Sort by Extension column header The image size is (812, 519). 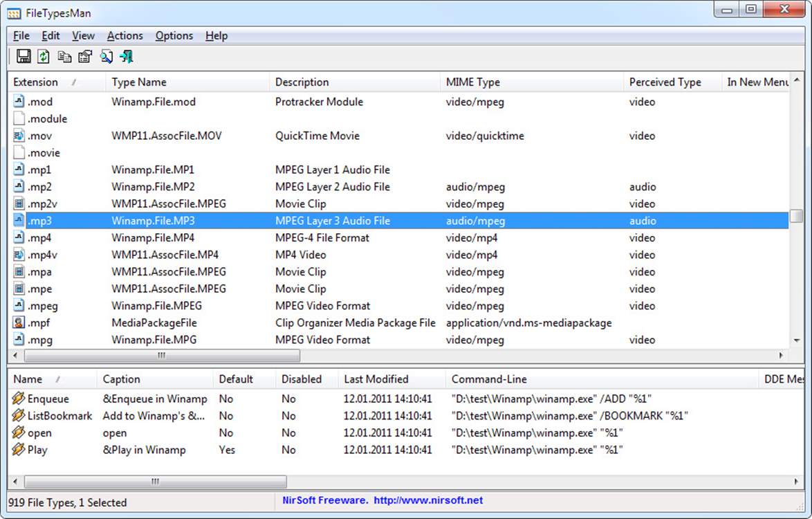57,82
